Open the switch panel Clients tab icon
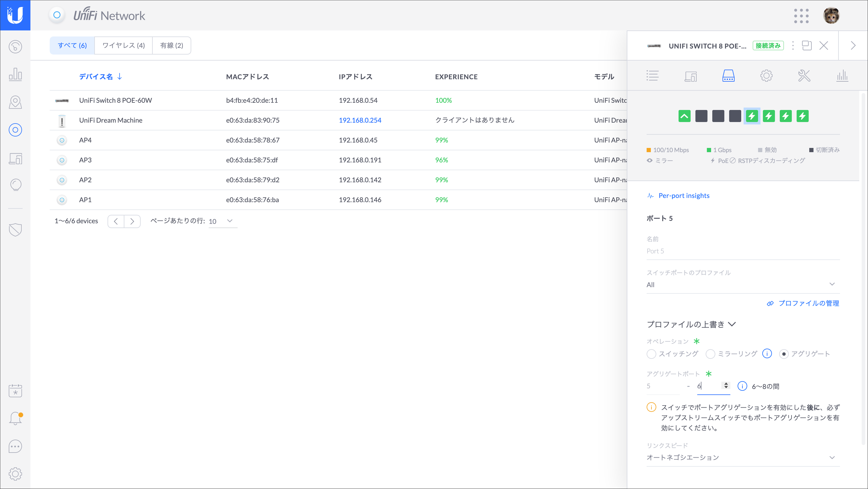 (690, 76)
